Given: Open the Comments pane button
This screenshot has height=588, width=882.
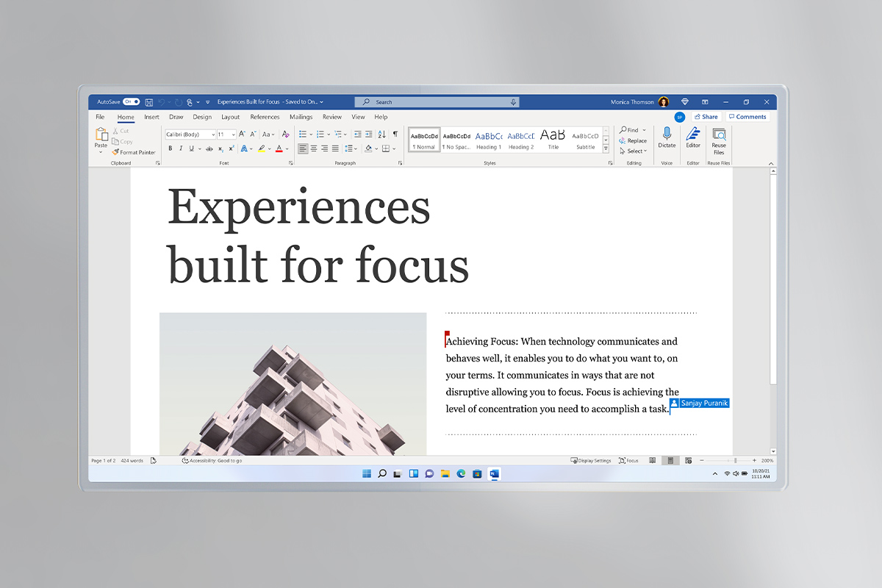Looking at the screenshot, I should tap(747, 117).
